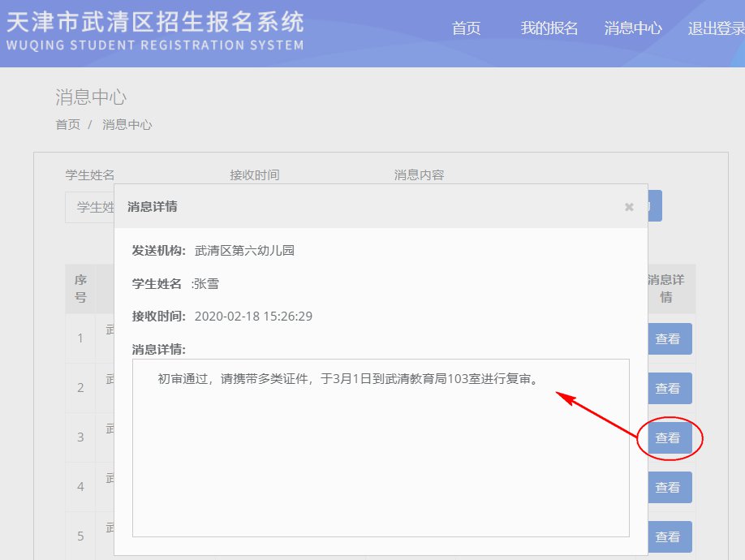Close the 消息详情 dialog with the × icon

(x=629, y=207)
